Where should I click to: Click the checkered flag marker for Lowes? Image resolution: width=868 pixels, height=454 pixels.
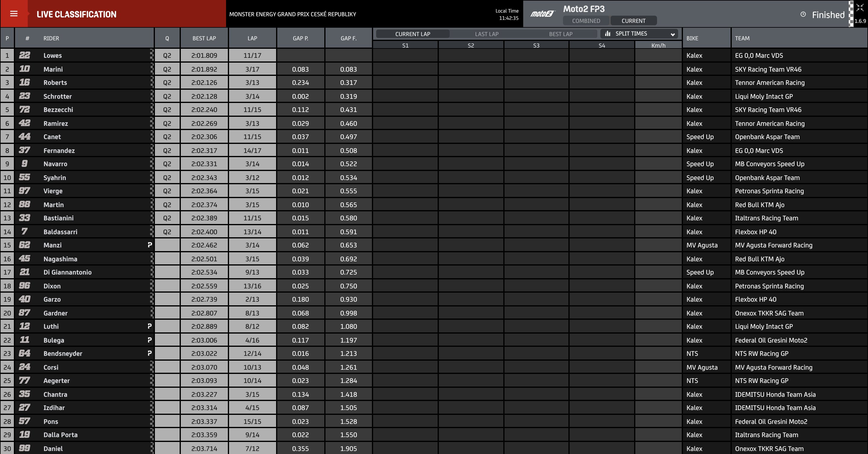[152, 55]
